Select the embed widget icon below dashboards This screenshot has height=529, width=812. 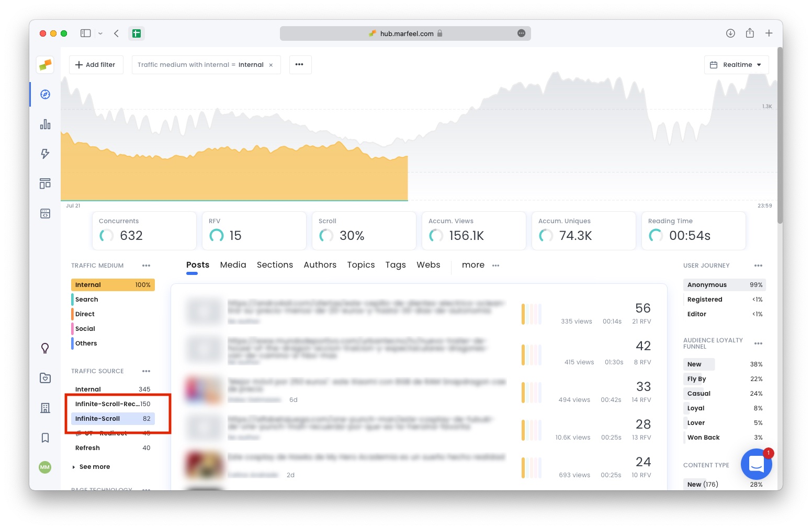coord(45,213)
